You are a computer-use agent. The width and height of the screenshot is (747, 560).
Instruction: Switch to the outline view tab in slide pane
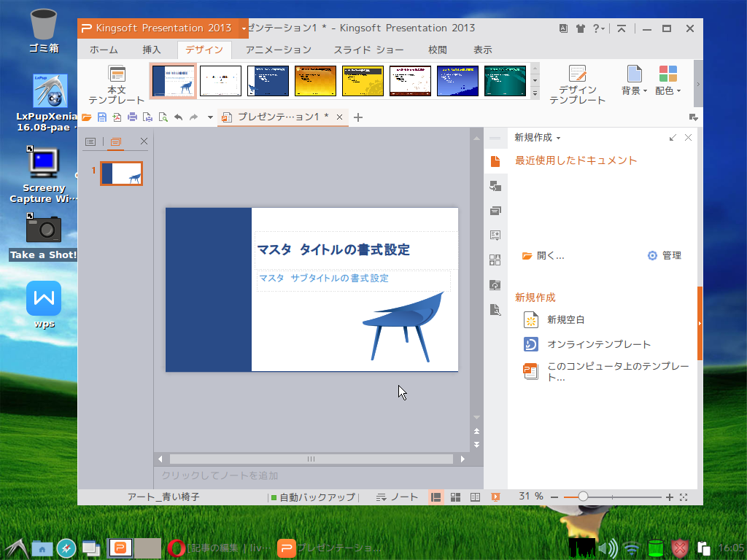(x=90, y=141)
